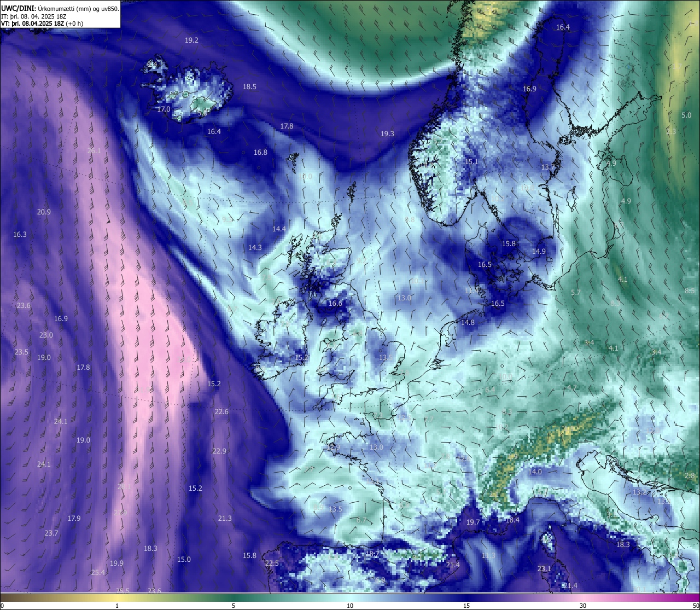The image size is (700, 610).
Task: Click the 22.6 value west of Brittany
Action: click(x=221, y=412)
